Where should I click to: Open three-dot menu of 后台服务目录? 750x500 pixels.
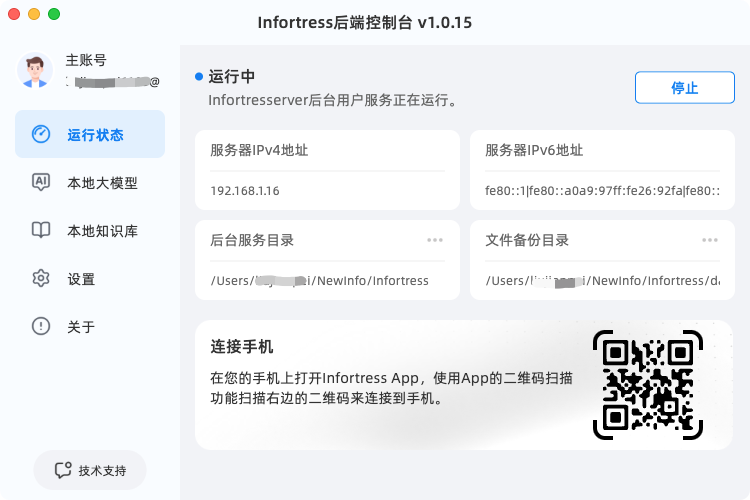point(435,240)
